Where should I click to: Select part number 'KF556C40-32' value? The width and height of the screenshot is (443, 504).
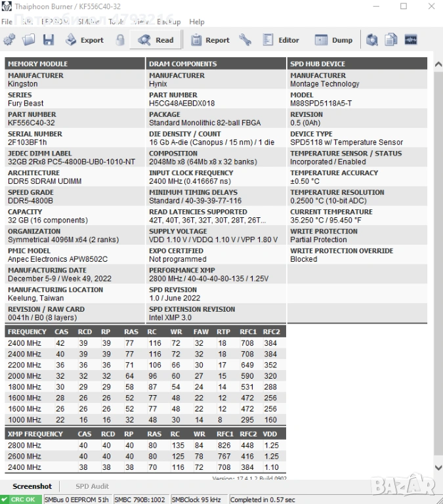pos(32,123)
